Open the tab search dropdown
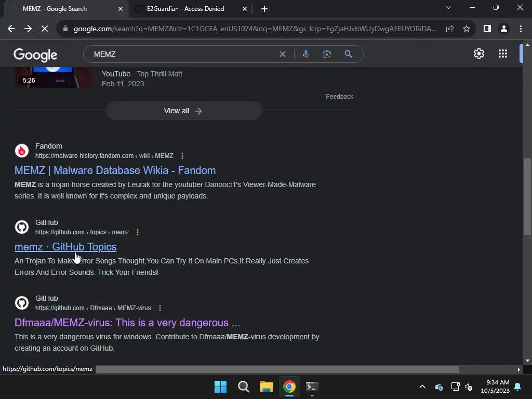Screen dimensions: 532x399 (448, 7)
